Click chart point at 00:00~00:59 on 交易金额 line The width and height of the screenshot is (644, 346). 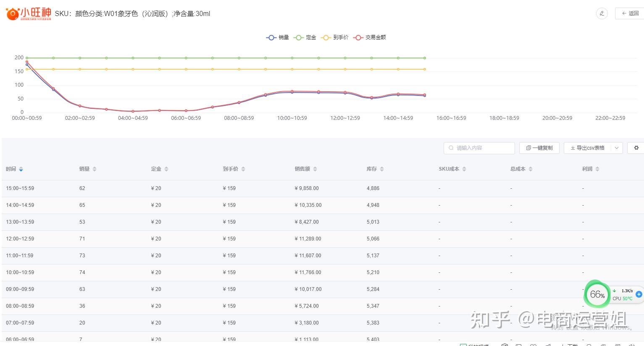pyautogui.click(x=27, y=62)
